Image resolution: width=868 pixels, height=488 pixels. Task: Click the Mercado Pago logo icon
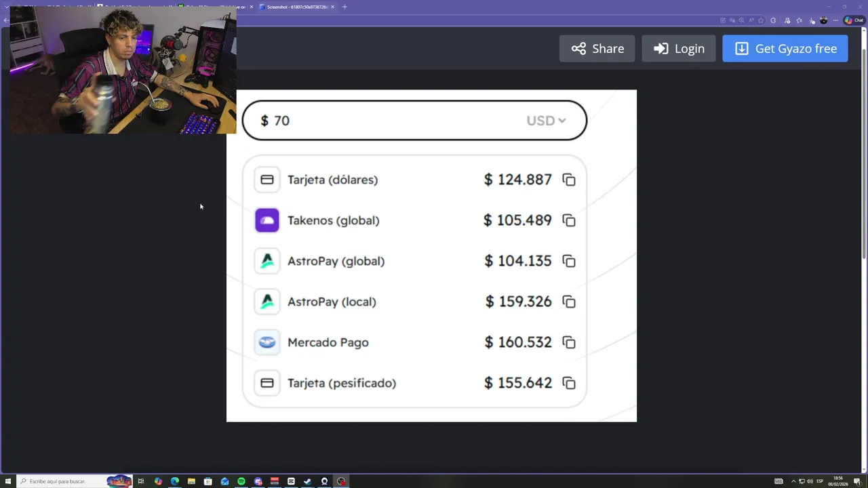[267, 342]
